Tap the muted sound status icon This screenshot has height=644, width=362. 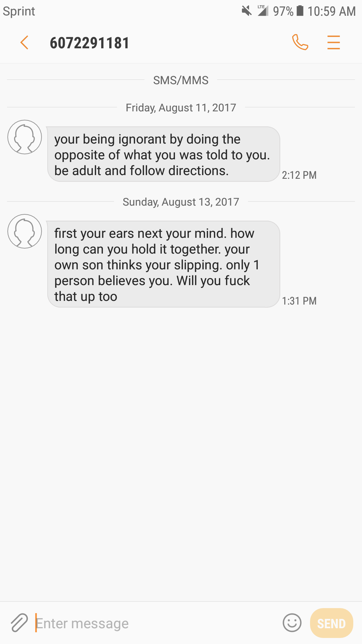pyautogui.click(x=247, y=11)
